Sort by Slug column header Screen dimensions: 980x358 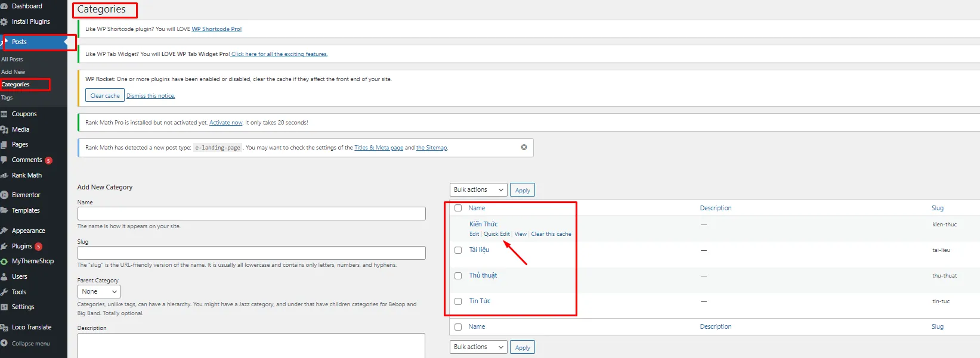[938, 208]
